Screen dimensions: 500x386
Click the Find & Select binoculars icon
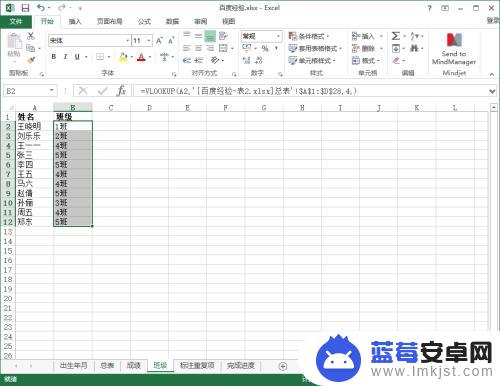[414, 48]
